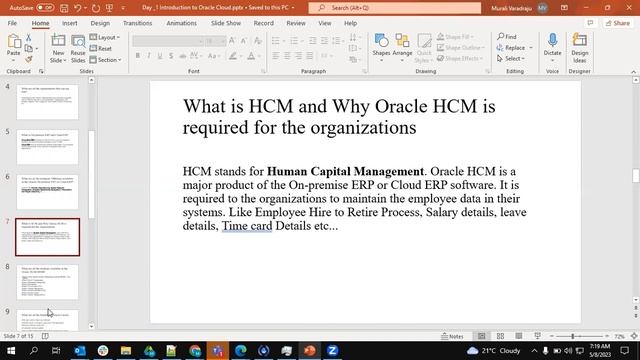640x360 pixels.
Task: Toggle Notes pane in status bar
Action: [452, 336]
